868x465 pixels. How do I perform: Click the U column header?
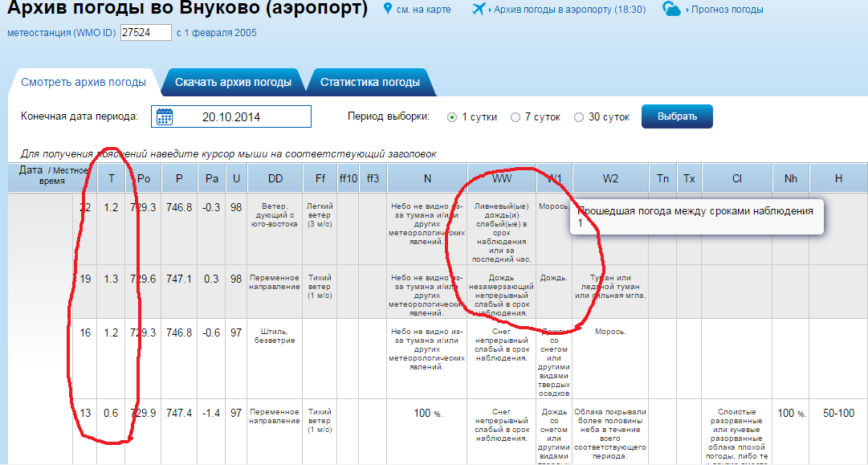(x=236, y=178)
